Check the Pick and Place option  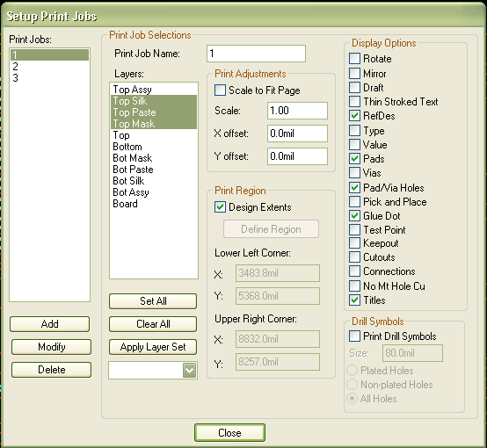point(354,202)
